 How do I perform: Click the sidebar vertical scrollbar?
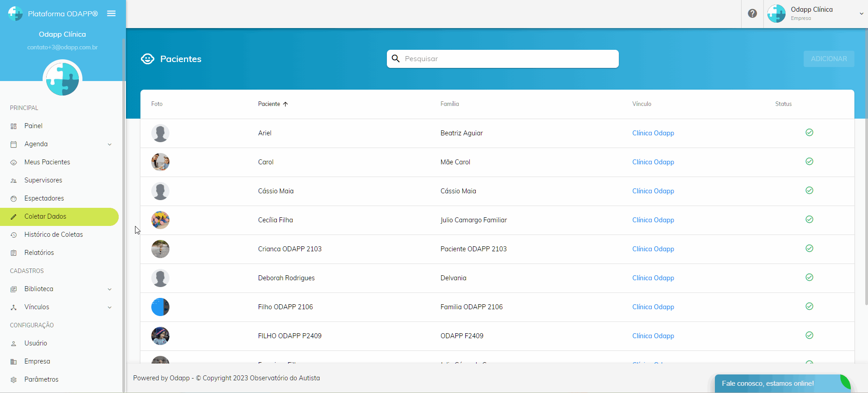[x=123, y=215]
